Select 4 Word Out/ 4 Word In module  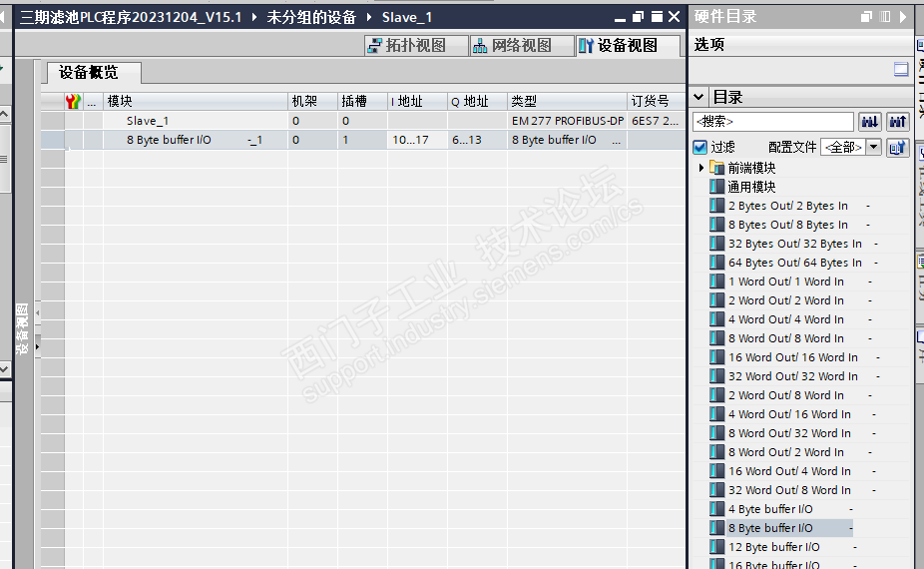[786, 319]
